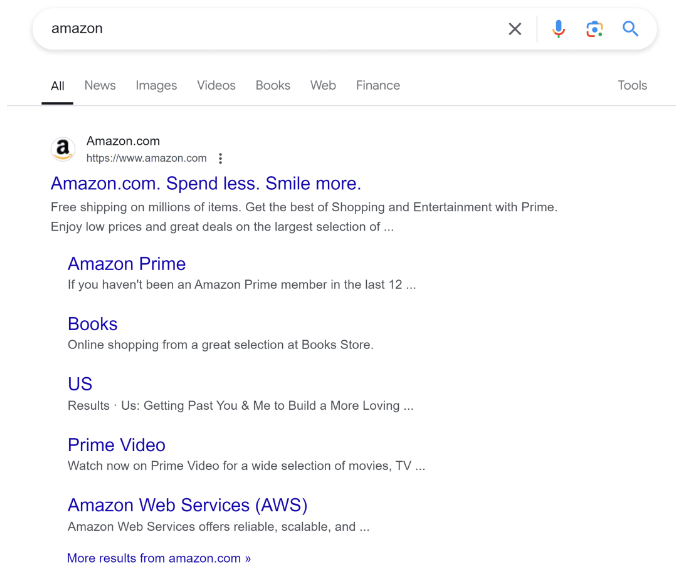
Task: Open the three-dot menu beside amazon.com URL
Action: 220,158
